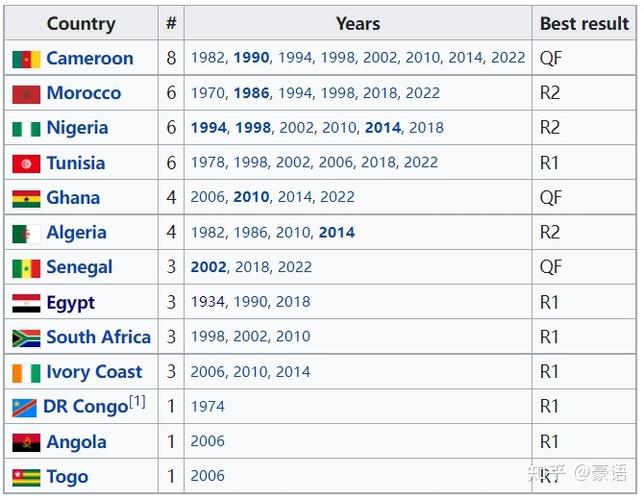Follow the DR Congo footnote [1] reference
The image size is (644, 500).
point(137,402)
